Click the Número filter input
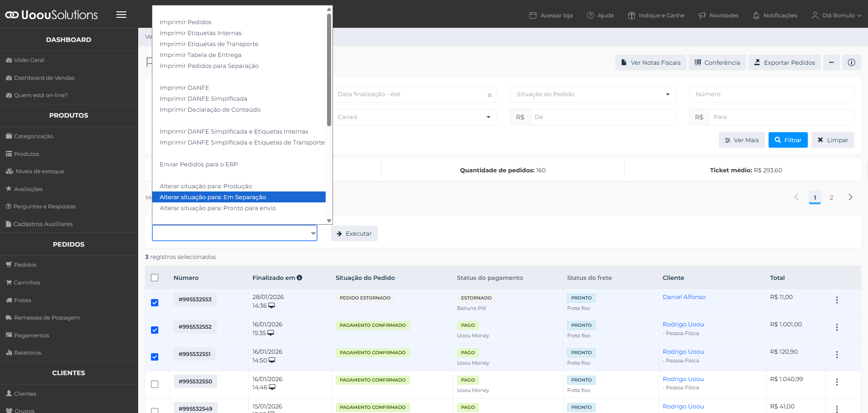Screen dimensions: 868x413 (x=772, y=94)
